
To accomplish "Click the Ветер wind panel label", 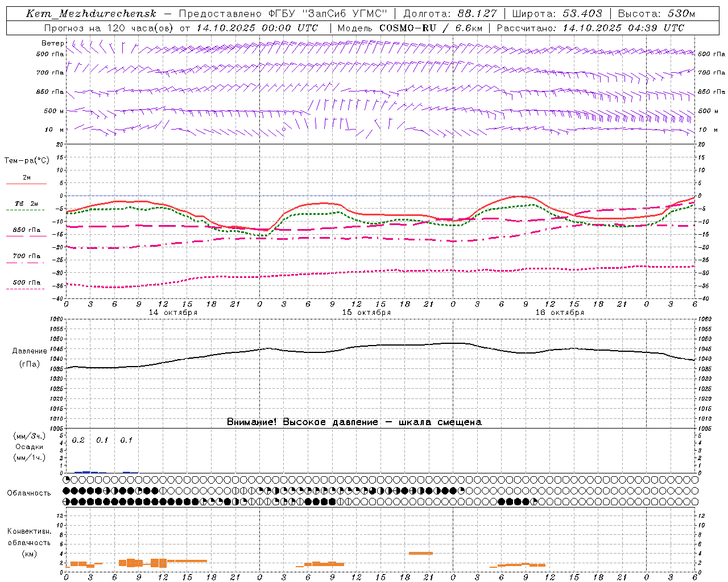I will (x=52, y=43).
